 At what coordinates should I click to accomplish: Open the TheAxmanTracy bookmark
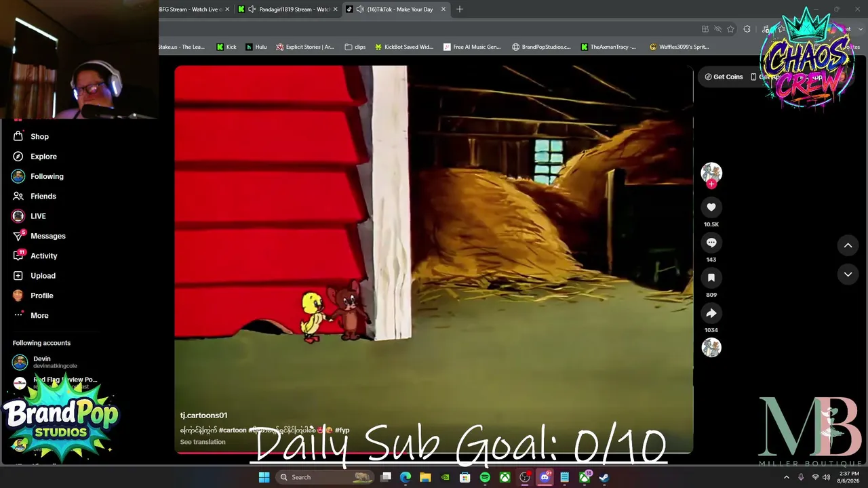point(608,47)
